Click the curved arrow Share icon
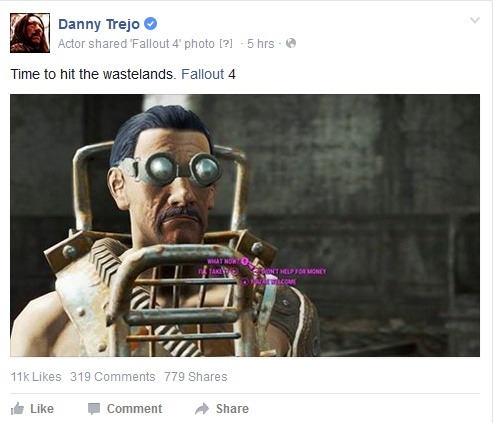Image resolution: width=493 pixels, height=423 pixels. tap(202, 409)
